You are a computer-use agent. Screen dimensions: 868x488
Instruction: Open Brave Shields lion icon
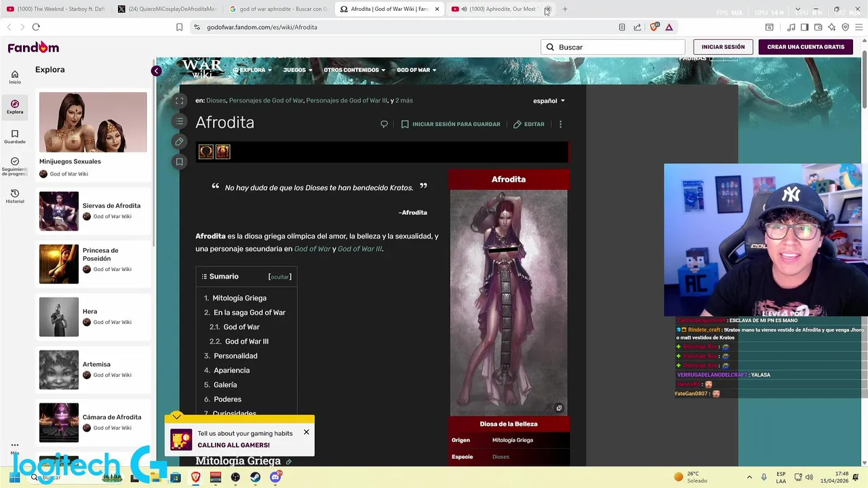pyautogui.click(x=654, y=27)
